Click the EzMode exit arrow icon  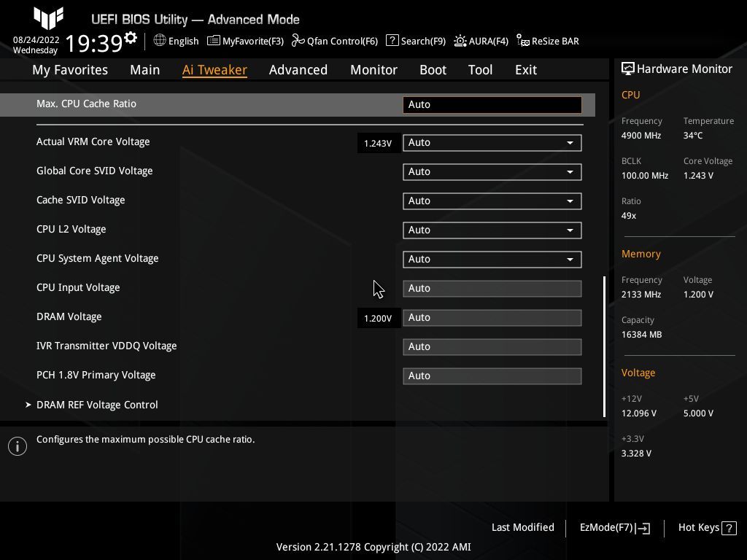(643, 528)
